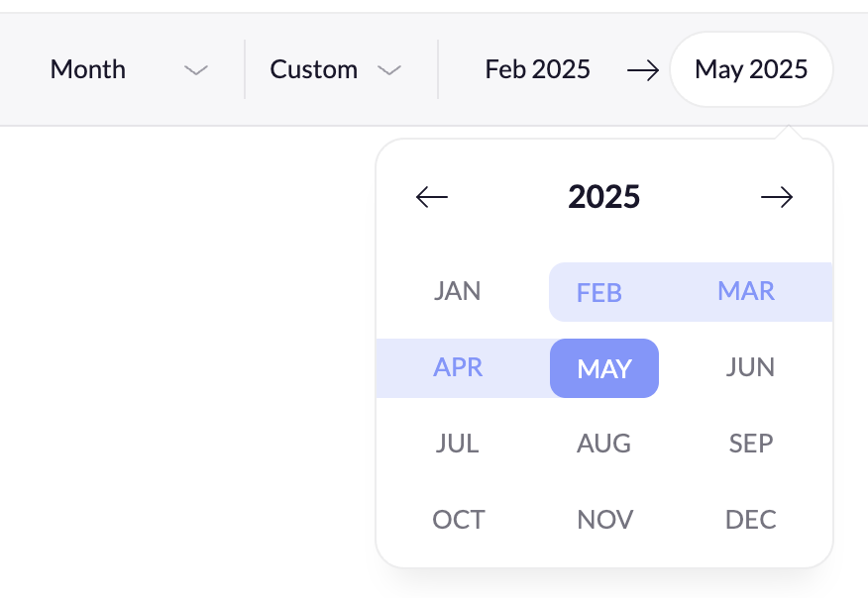
Task: Select JAN in the month picker
Action: [x=457, y=291]
